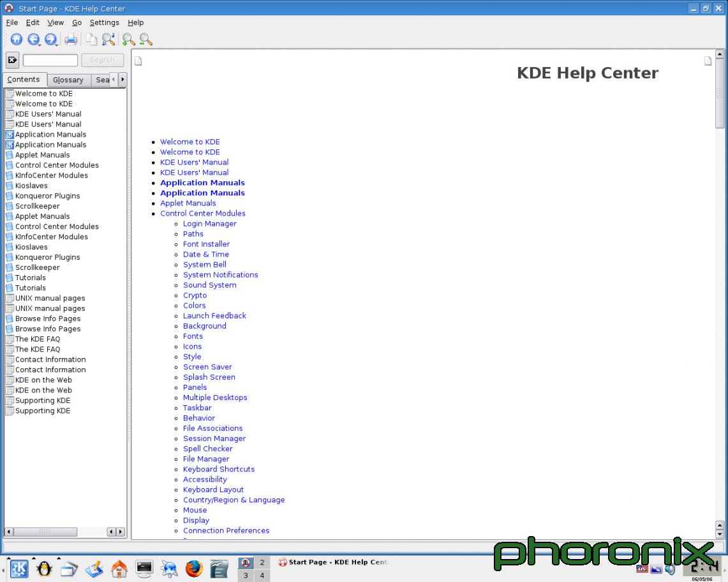This screenshot has width=728, height=582.
Task: Print the page with the printer icon
Action: tap(71, 40)
